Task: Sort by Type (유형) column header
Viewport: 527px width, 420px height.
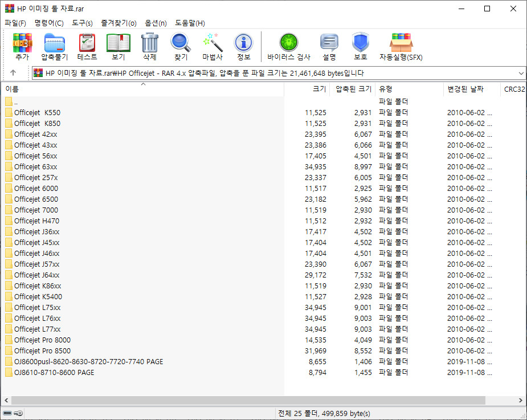Action: (410, 89)
